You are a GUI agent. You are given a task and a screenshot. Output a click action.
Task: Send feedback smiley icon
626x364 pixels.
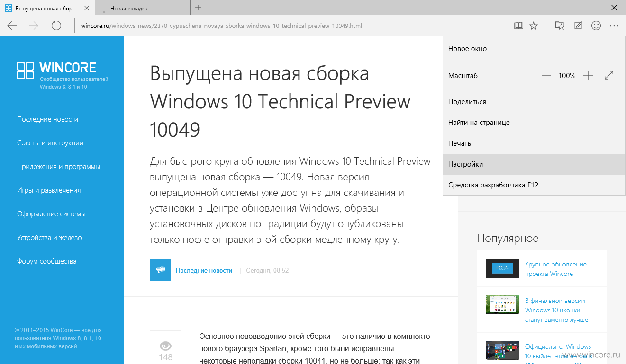click(596, 26)
